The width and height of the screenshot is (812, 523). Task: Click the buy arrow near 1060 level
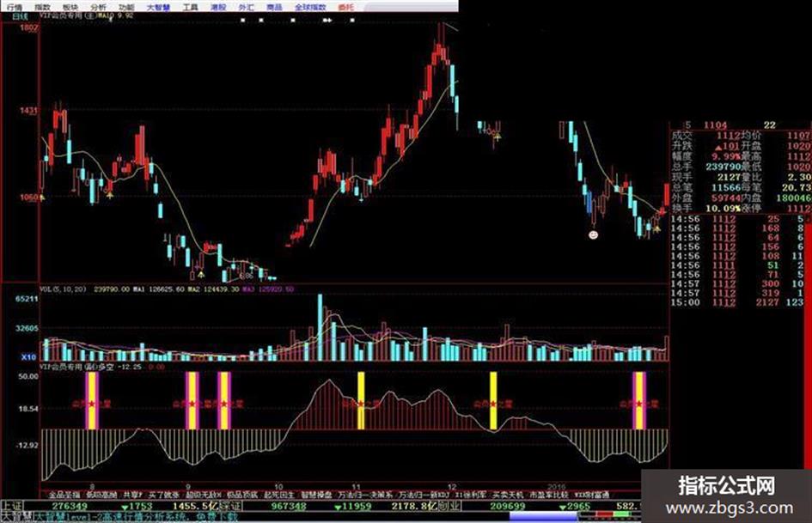click(x=109, y=195)
